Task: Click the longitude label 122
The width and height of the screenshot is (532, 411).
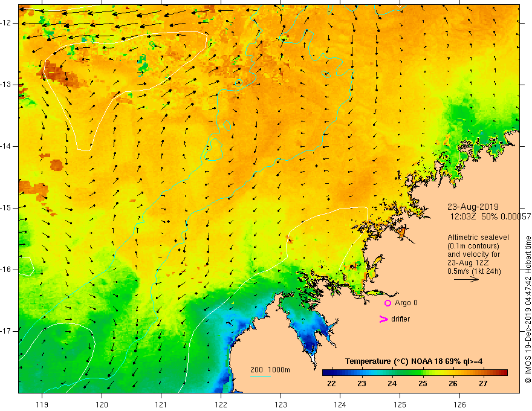Action: [x=221, y=404]
